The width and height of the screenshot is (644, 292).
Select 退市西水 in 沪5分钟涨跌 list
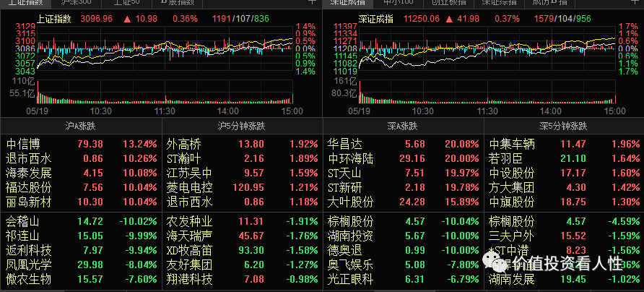click(242, 202)
